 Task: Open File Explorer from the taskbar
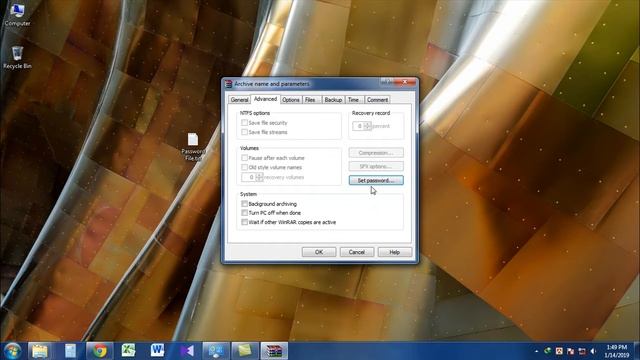(x=40, y=351)
